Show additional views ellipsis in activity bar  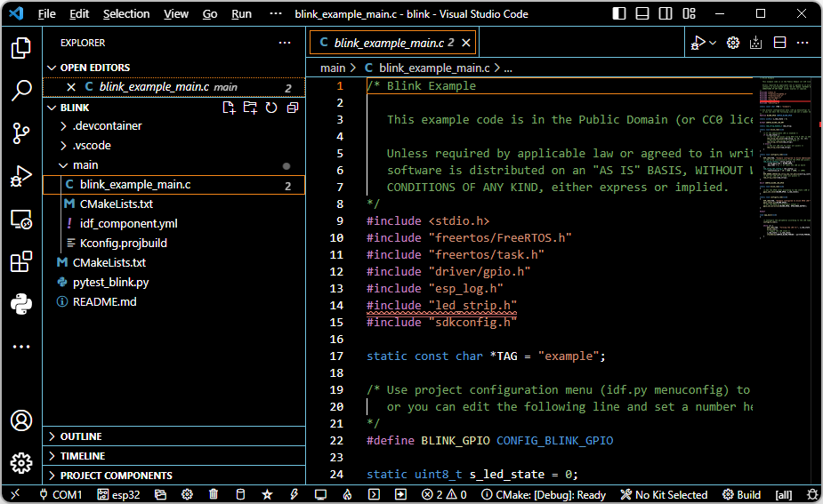click(21, 347)
